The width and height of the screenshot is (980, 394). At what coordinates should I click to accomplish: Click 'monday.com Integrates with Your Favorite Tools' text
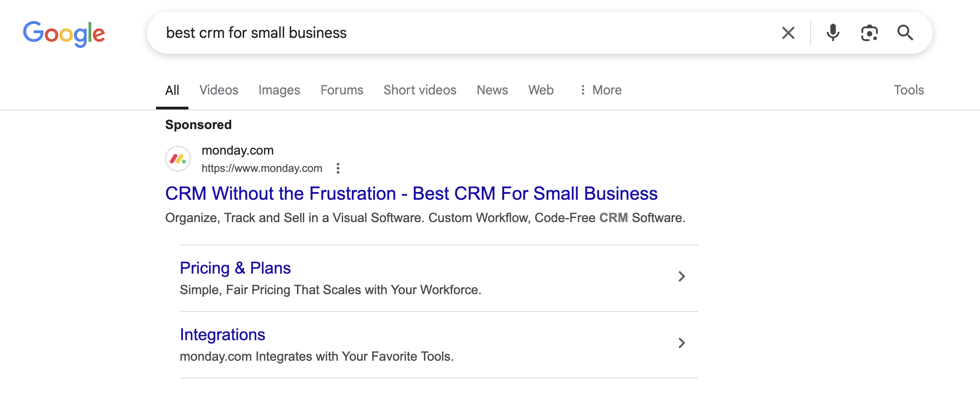point(317,356)
